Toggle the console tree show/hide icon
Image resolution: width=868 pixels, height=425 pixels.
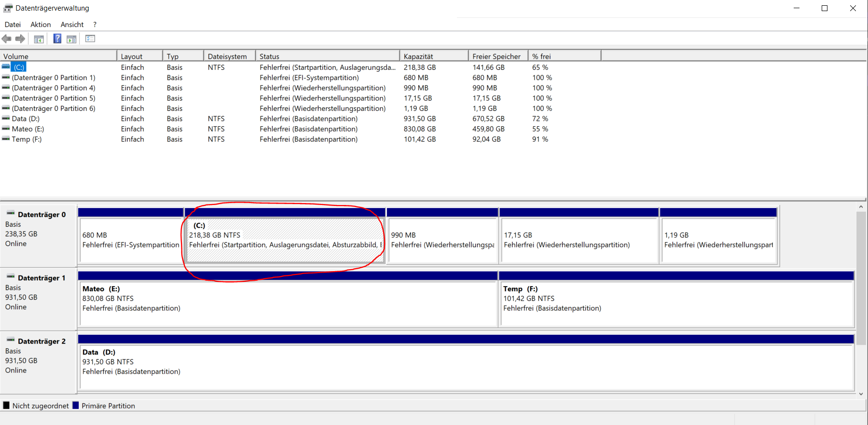(39, 39)
